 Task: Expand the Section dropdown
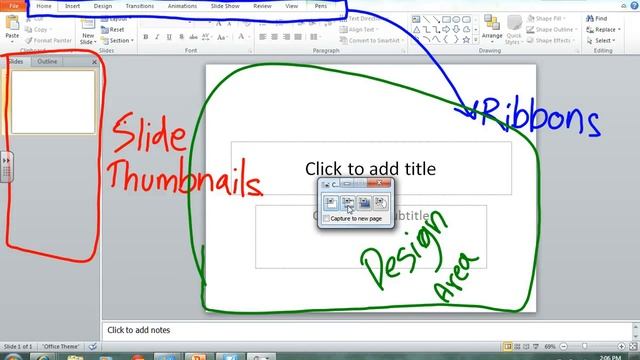tap(118, 40)
